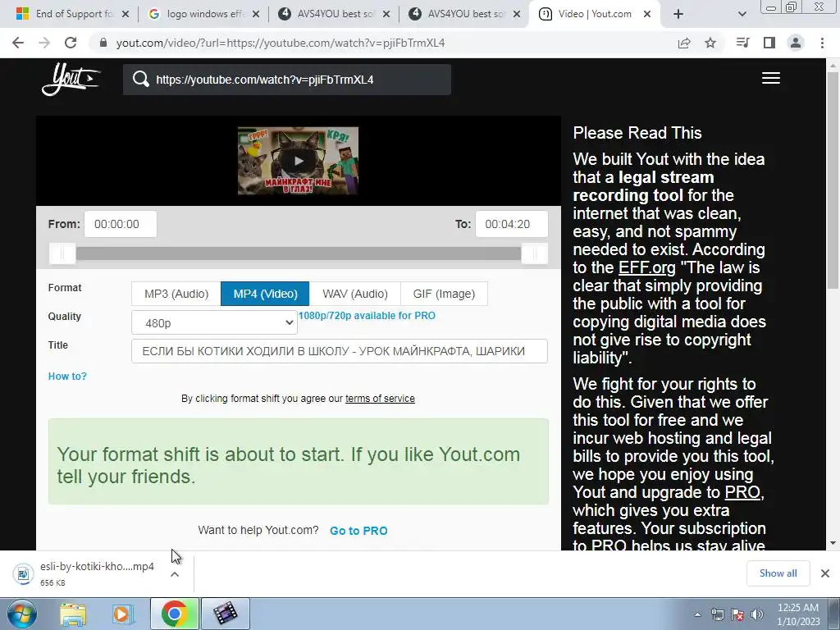Open the hamburger menu

pos(770,78)
